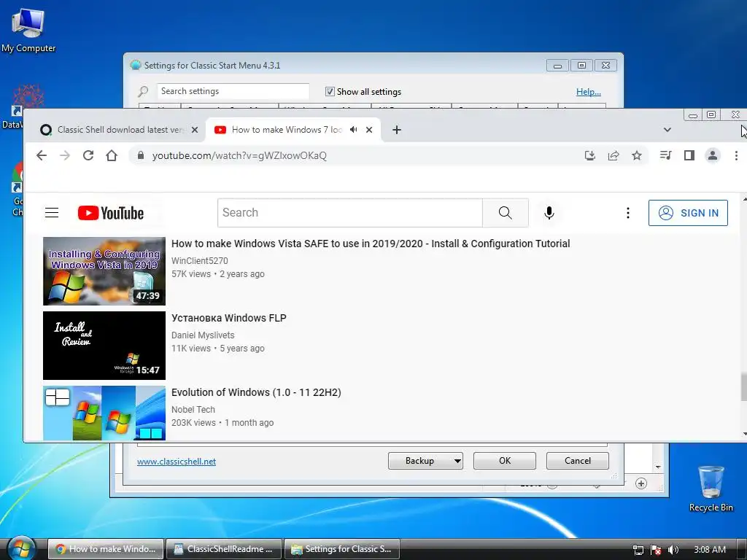This screenshot has height=560, width=747.
Task: Search with your voice microphone
Action: (x=549, y=213)
